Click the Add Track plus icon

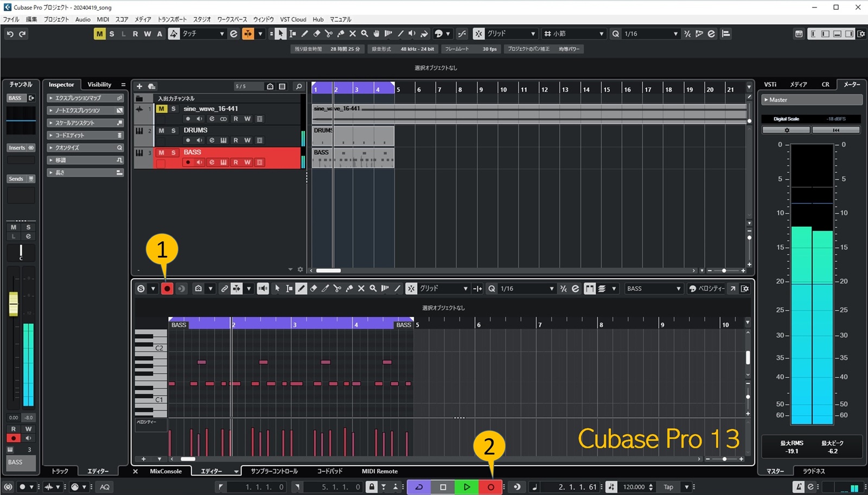pyautogui.click(x=139, y=86)
